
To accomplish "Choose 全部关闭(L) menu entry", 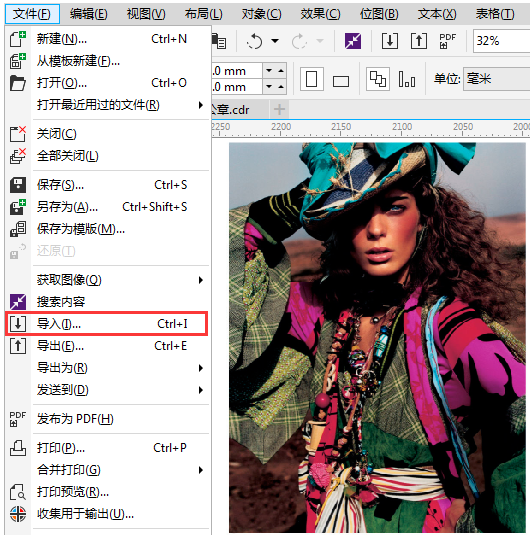I will (108, 156).
